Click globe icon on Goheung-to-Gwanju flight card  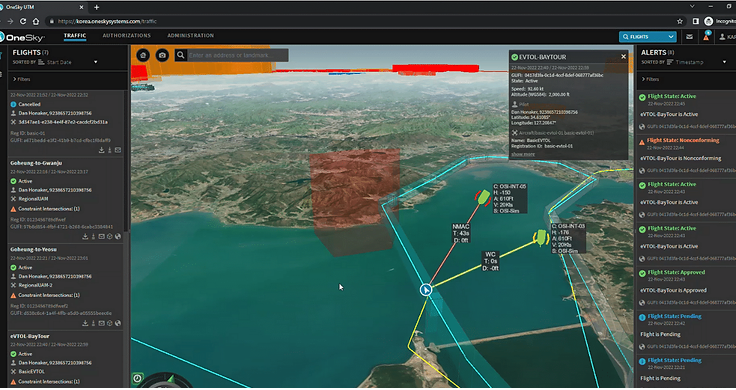tap(118, 237)
